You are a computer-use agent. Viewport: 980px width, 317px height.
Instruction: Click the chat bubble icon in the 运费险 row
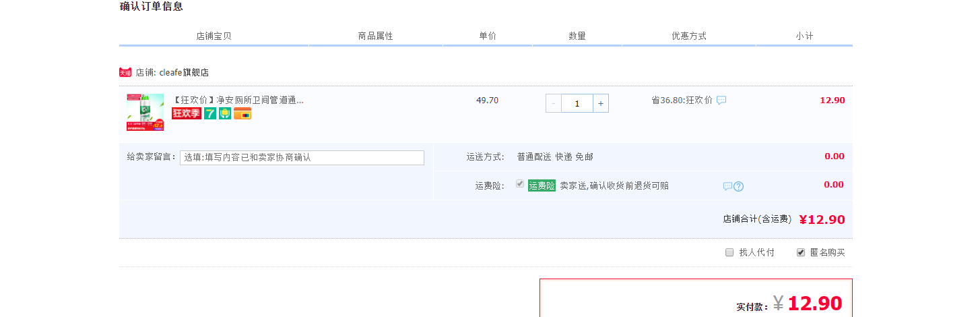(727, 186)
